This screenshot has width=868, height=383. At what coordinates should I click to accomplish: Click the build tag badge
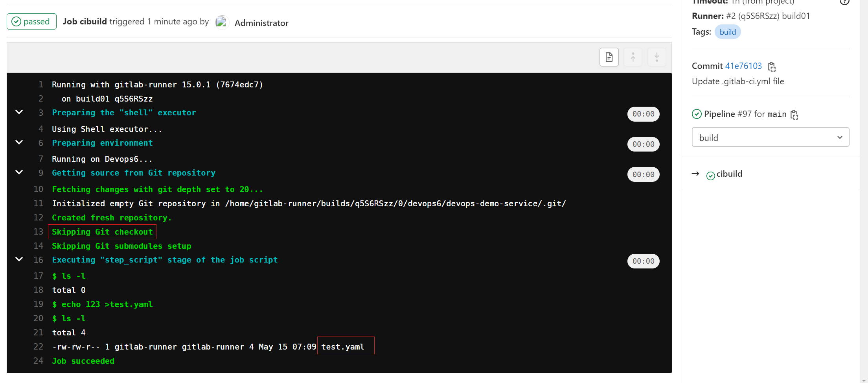(x=728, y=32)
